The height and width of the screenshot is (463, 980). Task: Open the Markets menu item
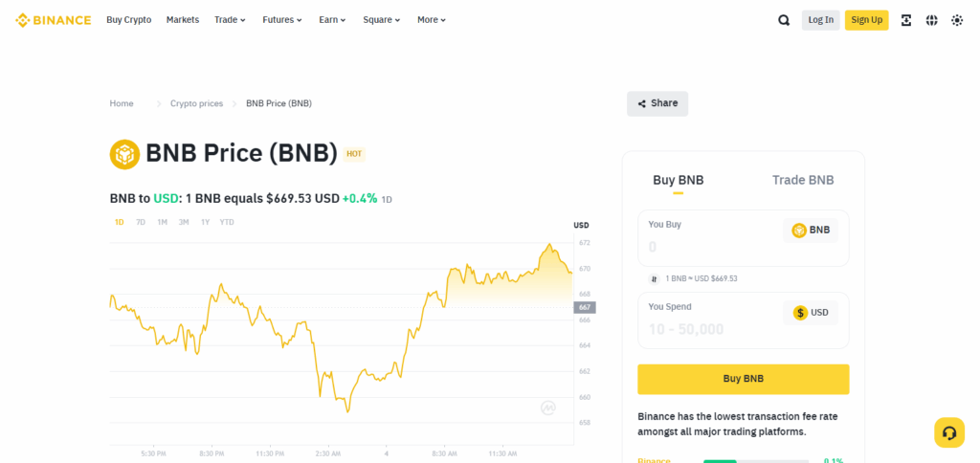point(183,19)
